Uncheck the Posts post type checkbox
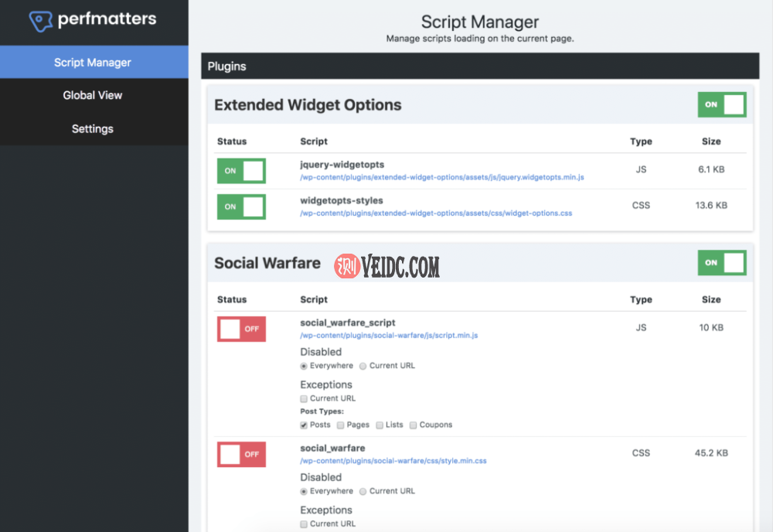 click(304, 425)
